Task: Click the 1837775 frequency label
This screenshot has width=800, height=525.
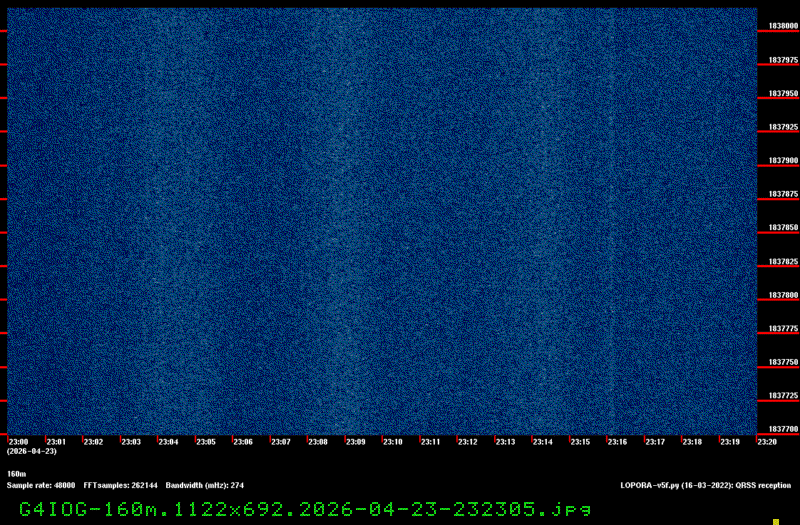Action: click(x=783, y=329)
